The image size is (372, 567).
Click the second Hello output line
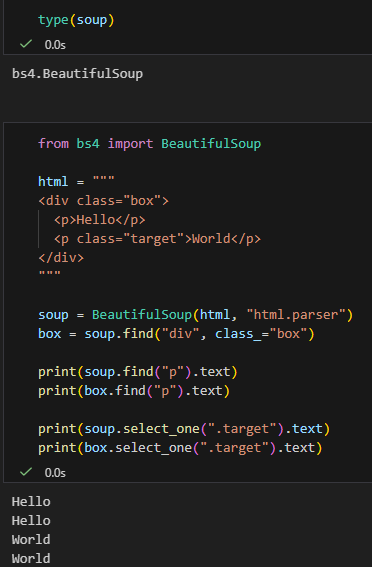coord(31,521)
